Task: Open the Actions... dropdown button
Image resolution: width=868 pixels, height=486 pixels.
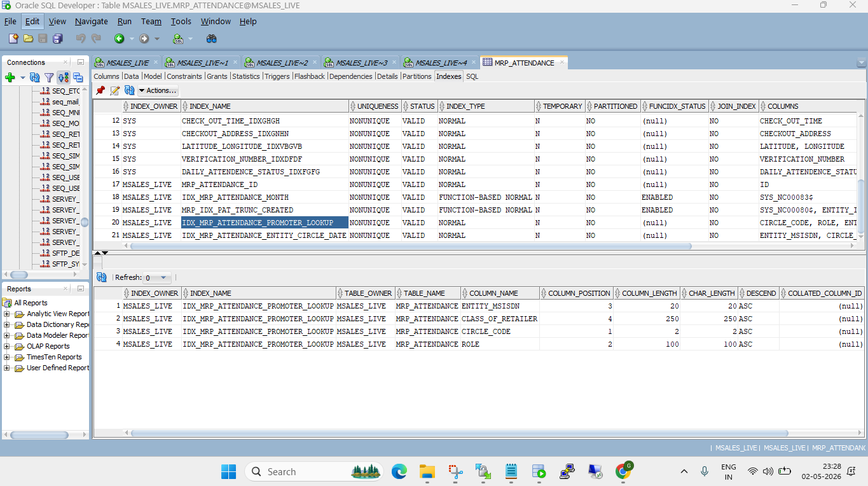Action: (158, 90)
